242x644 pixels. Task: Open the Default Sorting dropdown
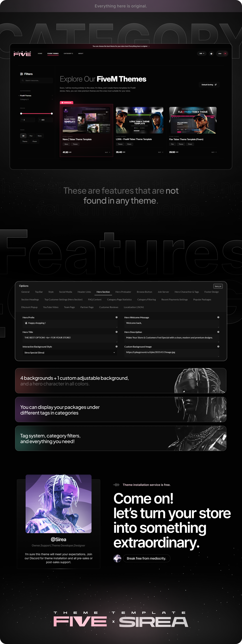point(209,85)
